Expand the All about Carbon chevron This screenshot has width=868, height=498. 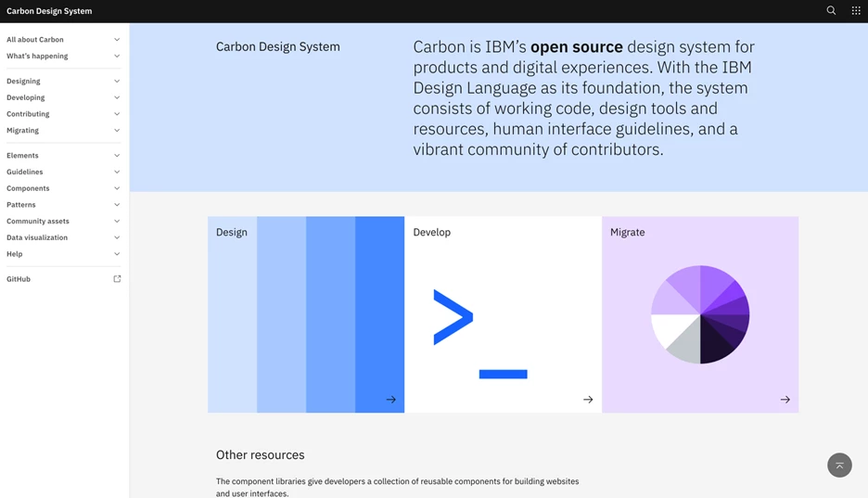click(117, 40)
